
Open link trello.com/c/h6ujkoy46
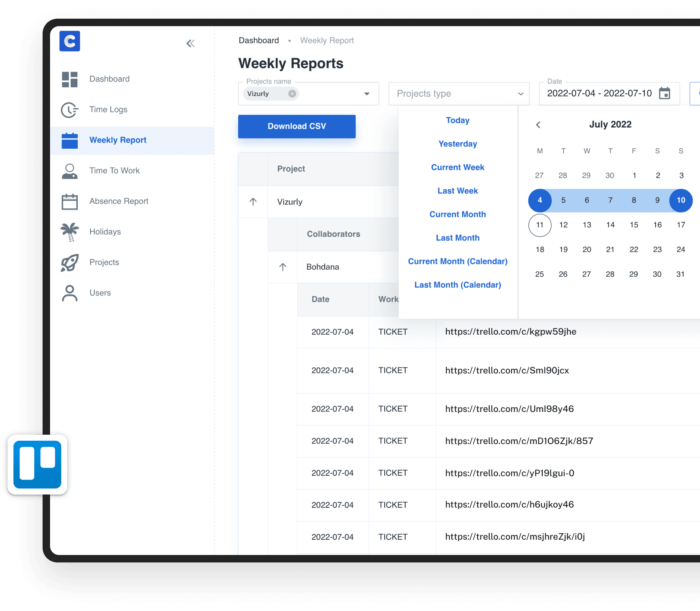click(x=509, y=505)
